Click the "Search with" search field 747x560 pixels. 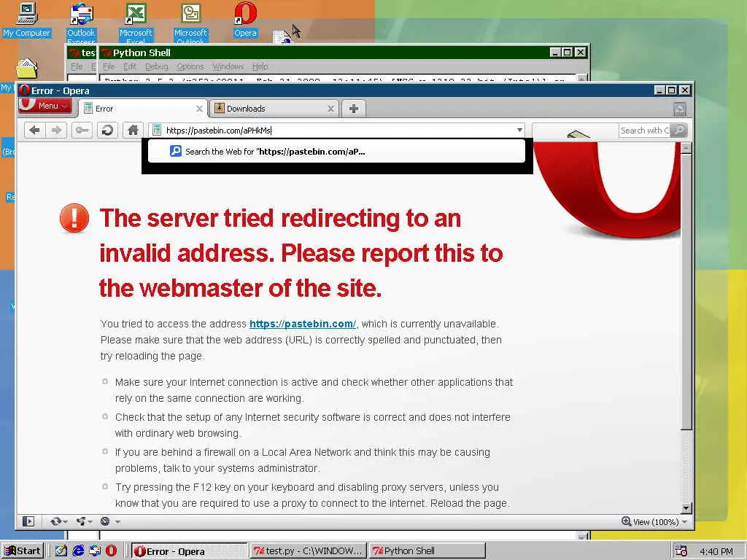(644, 130)
